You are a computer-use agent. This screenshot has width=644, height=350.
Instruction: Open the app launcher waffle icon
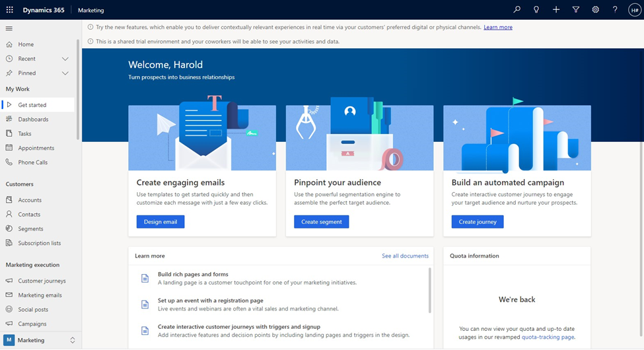[9, 10]
